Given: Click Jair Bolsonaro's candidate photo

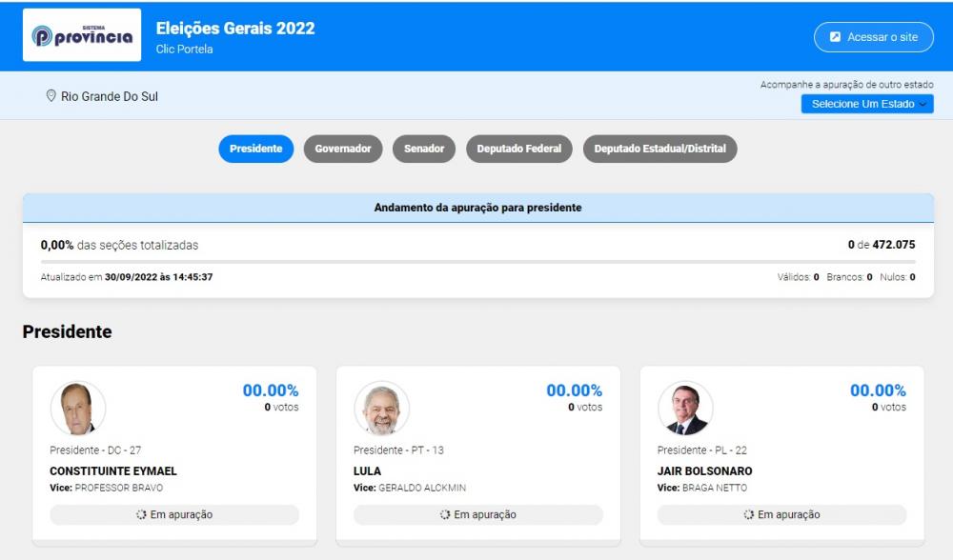Looking at the screenshot, I should pyautogui.click(x=685, y=409).
